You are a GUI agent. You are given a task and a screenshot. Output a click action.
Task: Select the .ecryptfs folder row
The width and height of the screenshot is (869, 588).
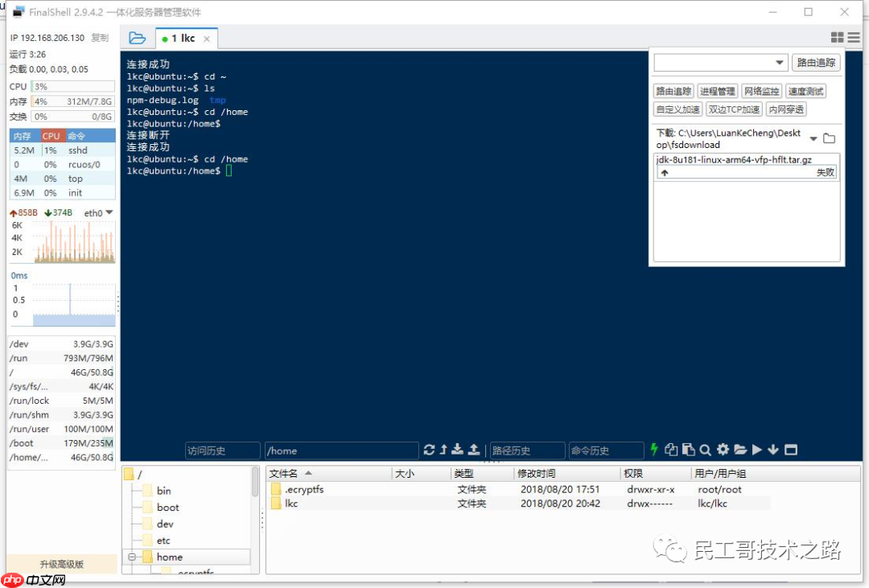[x=518, y=489]
